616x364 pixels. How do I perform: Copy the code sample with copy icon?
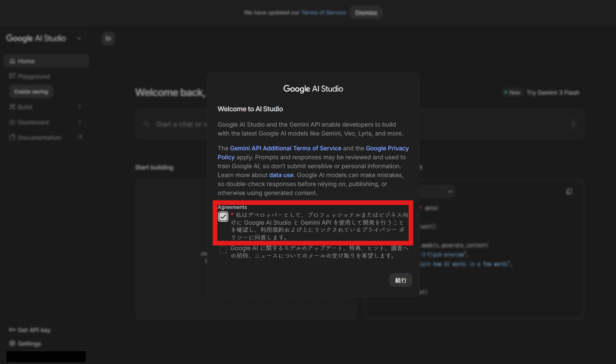[569, 192]
